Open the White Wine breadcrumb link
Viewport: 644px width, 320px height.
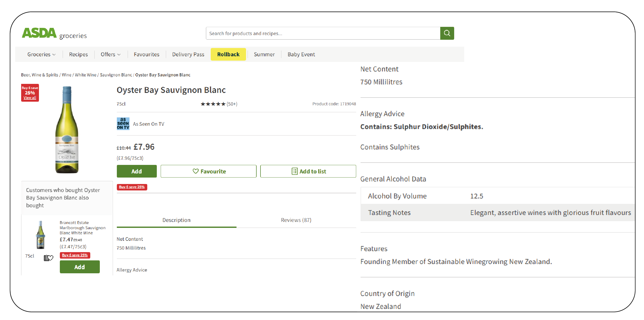(x=85, y=75)
